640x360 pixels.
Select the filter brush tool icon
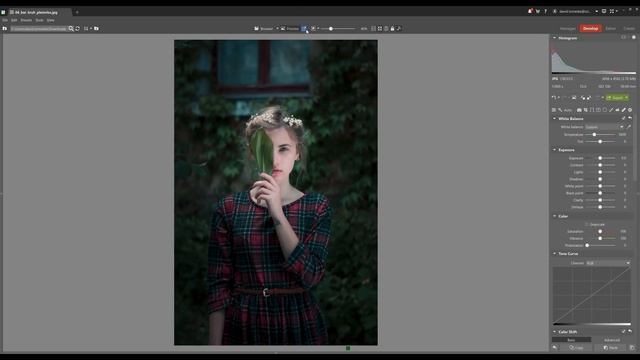(x=611, y=110)
